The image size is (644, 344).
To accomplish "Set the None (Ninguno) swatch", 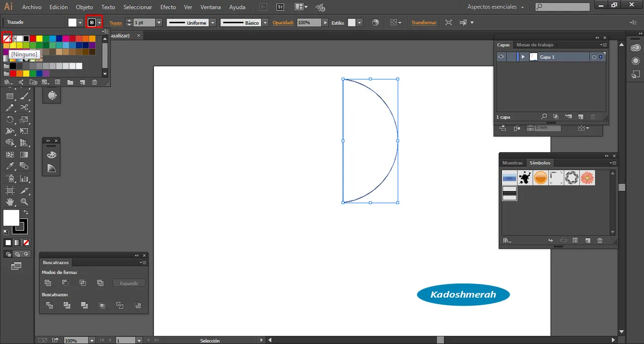I will [7, 38].
